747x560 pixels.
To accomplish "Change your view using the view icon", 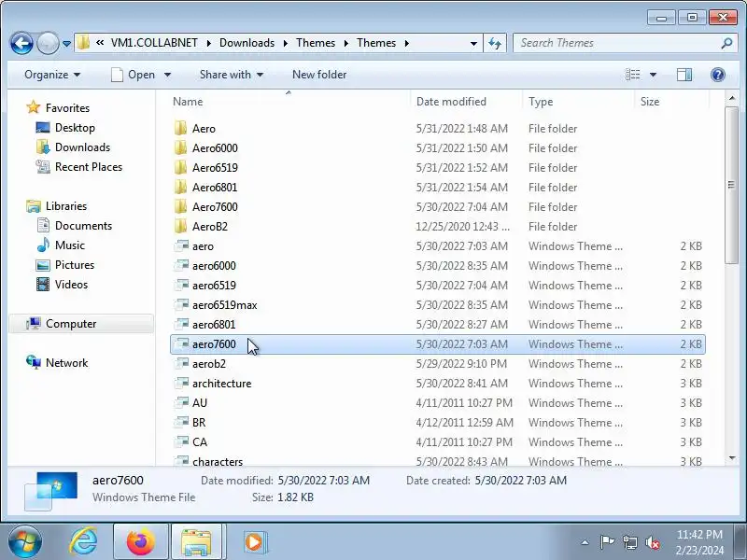I will (x=633, y=75).
